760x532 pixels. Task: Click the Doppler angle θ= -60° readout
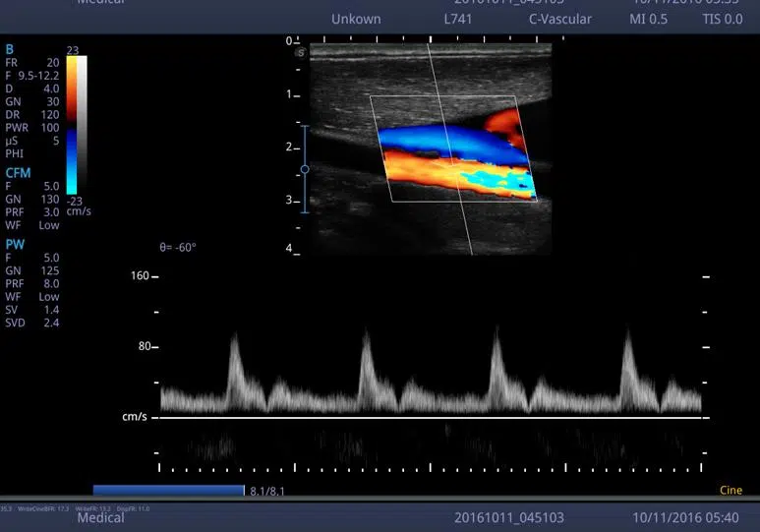tap(178, 247)
